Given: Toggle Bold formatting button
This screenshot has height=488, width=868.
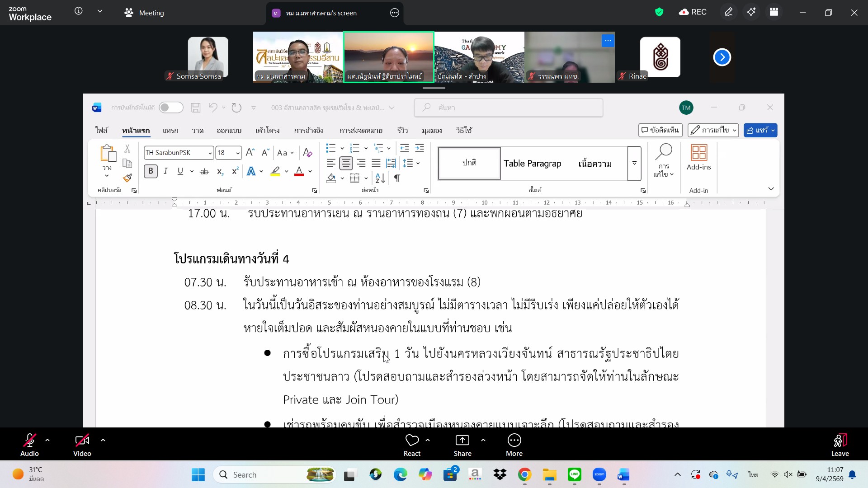Looking at the screenshot, I should pyautogui.click(x=151, y=171).
